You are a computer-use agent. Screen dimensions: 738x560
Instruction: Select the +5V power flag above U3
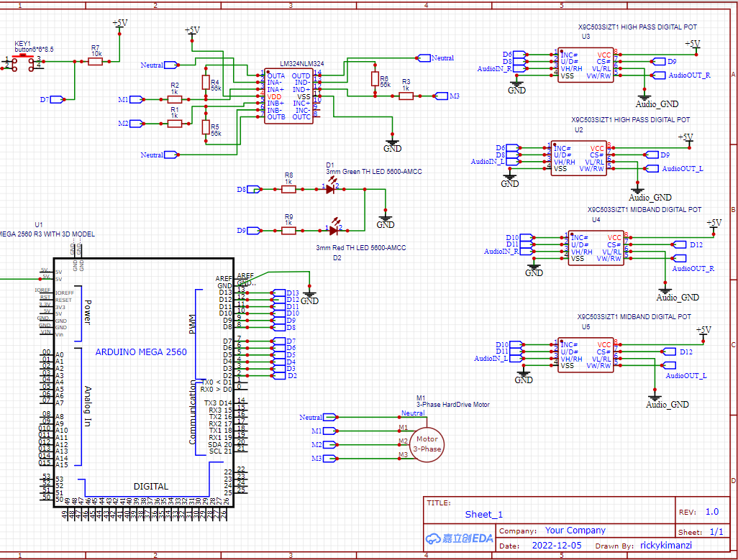(x=692, y=45)
